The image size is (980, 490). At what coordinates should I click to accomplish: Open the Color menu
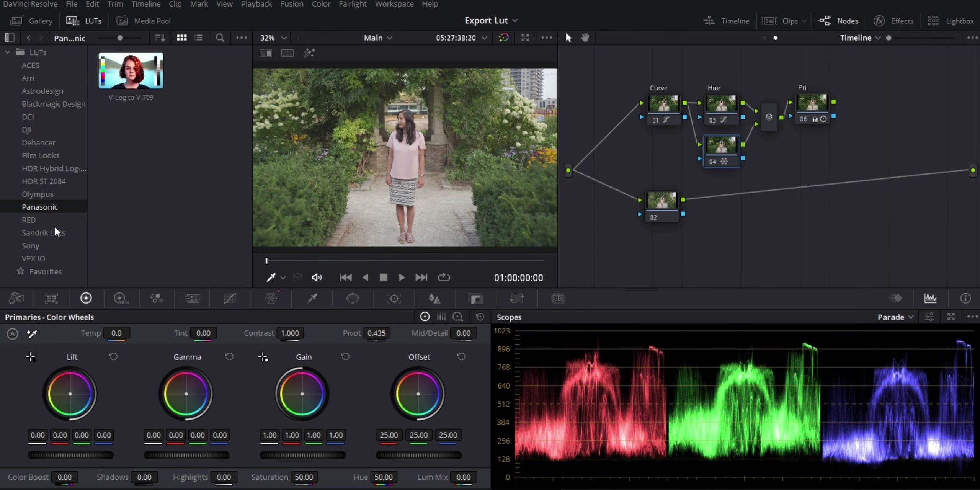[321, 4]
